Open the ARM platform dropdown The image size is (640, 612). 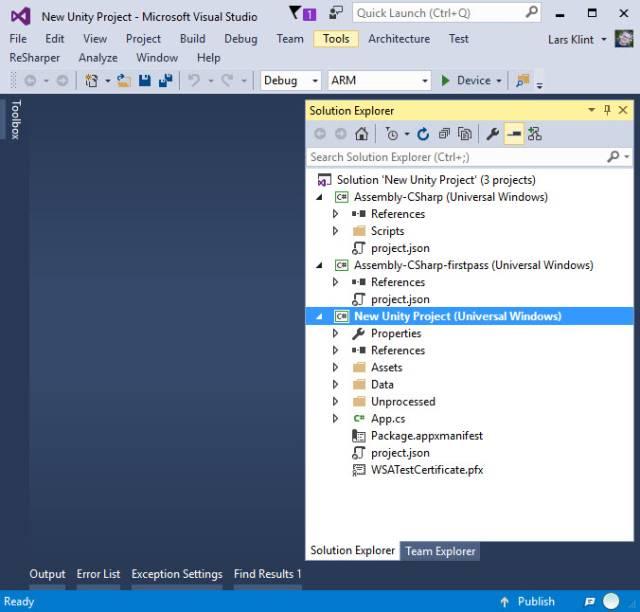[379, 81]
